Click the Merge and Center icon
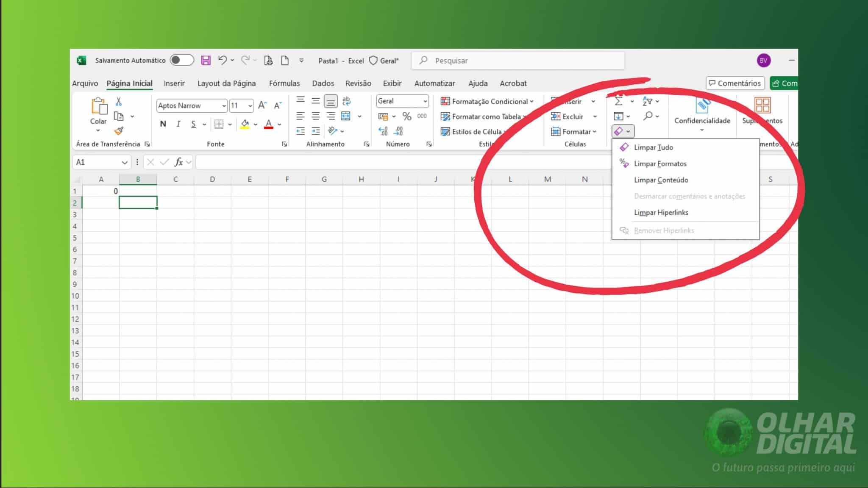The width and height of the screenshot is (868, 488). tap(346, 116)
